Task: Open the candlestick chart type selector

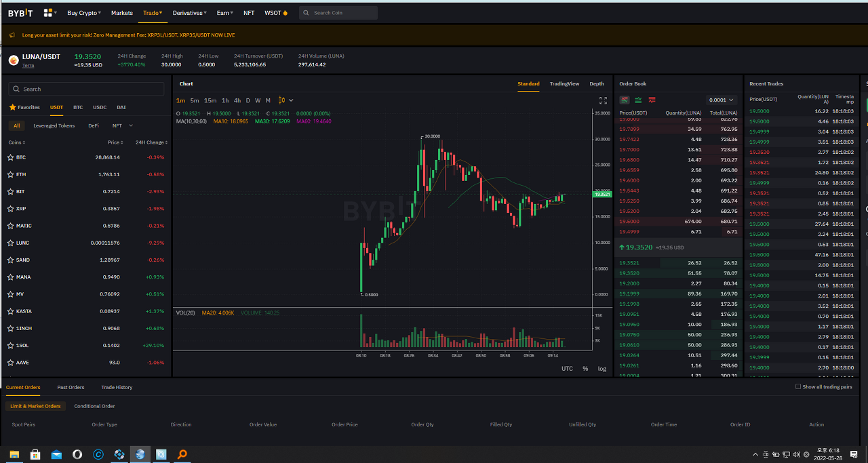Action: click(x=285, y=100)
